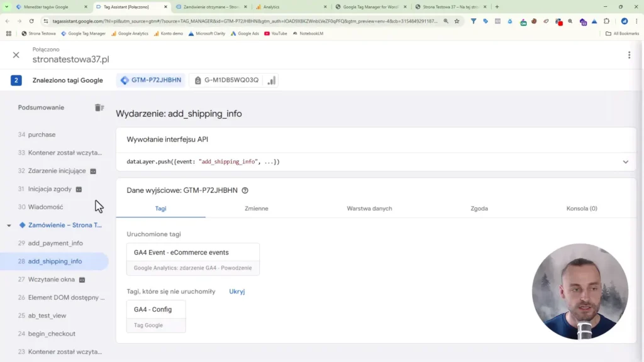
Task: Open the Microsoft Clarity bookmark
Action: point(206,33)
